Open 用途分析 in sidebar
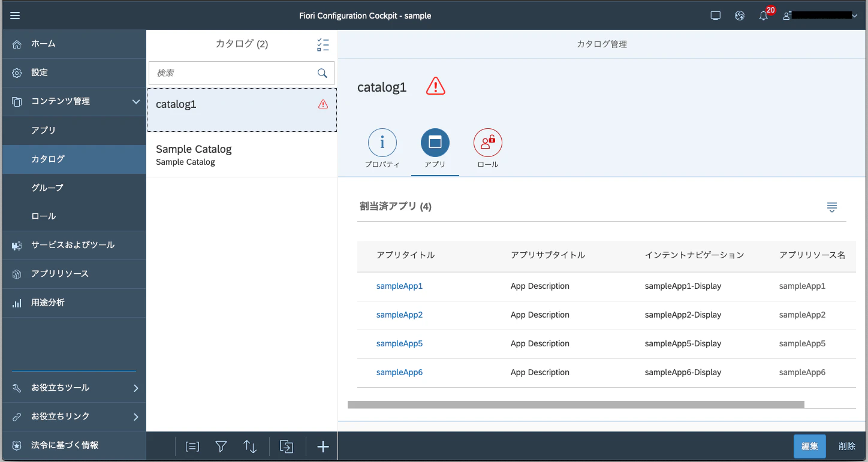 tap(74, 303)
